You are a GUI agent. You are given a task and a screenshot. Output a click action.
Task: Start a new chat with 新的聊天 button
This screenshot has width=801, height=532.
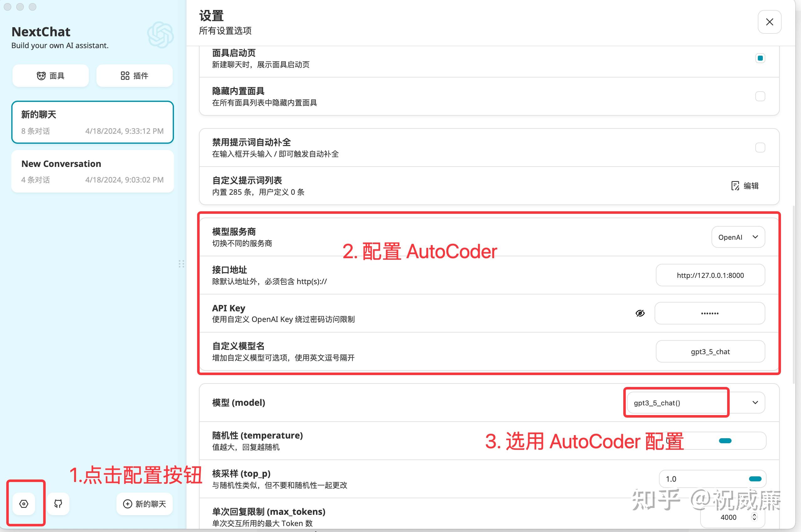[144, 504]
